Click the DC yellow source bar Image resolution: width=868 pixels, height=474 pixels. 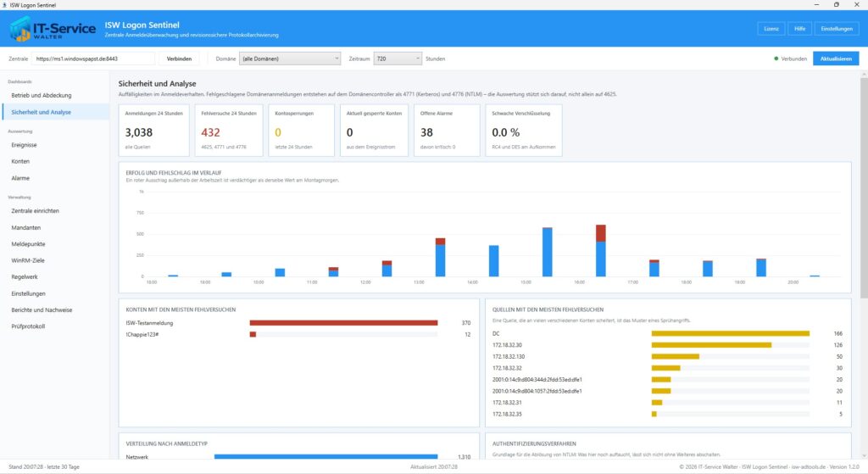[730, 333]
